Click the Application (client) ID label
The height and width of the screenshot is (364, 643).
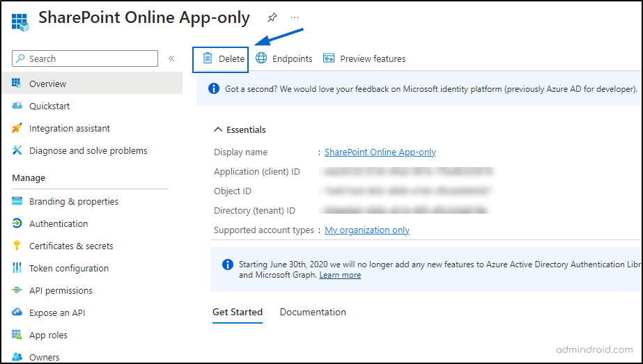coord(256,172)
